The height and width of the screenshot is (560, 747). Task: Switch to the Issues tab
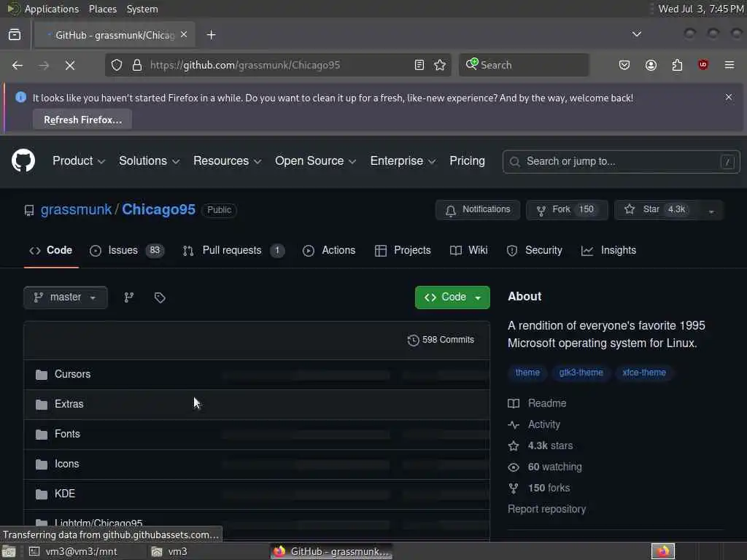[x=127, y=251]
